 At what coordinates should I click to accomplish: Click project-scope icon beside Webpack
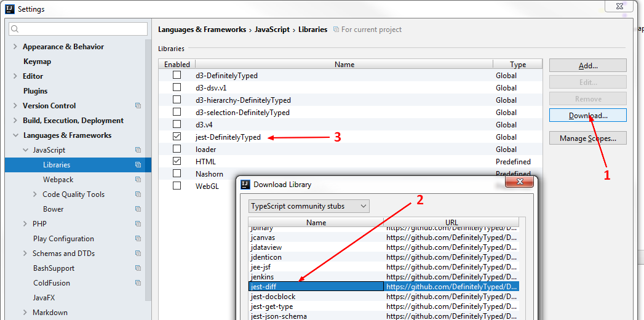[138, 180]
